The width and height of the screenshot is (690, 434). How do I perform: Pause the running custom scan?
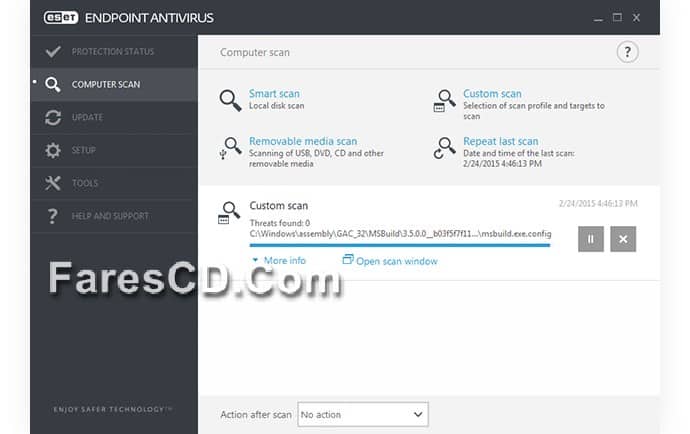click(x=591, y=239)
